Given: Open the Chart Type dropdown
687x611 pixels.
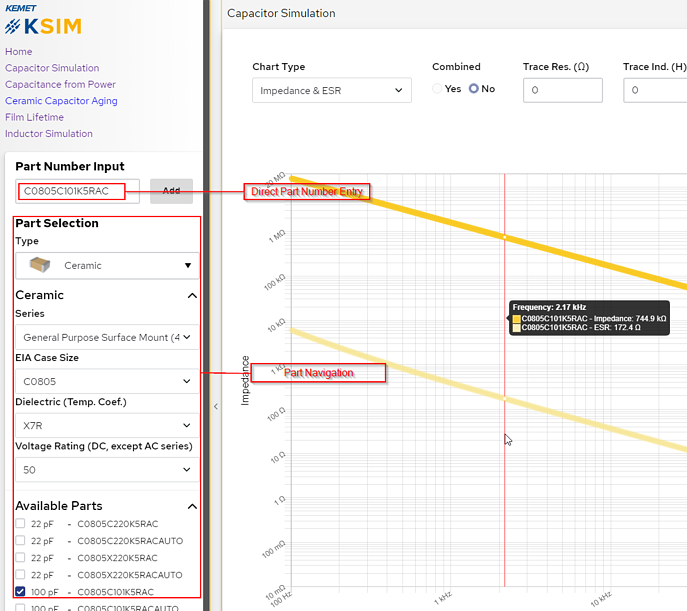Looking at the screenshot, I should tap(332, 90).
